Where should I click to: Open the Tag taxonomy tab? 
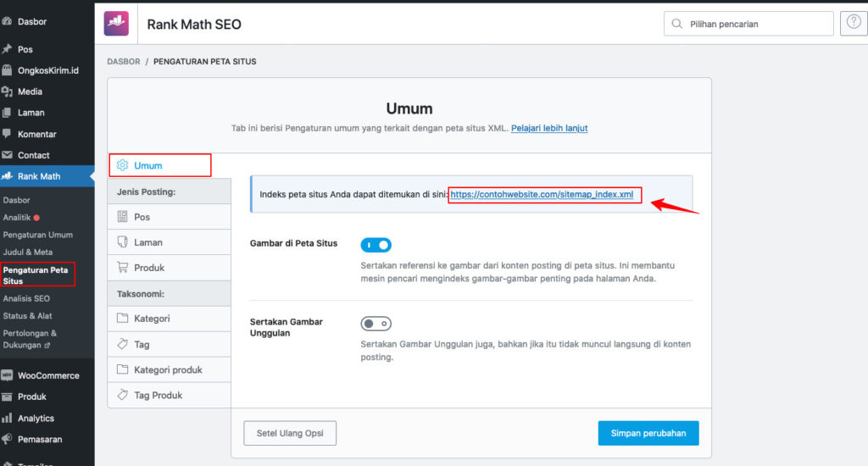pyautogui.click(x=169, y=344)
